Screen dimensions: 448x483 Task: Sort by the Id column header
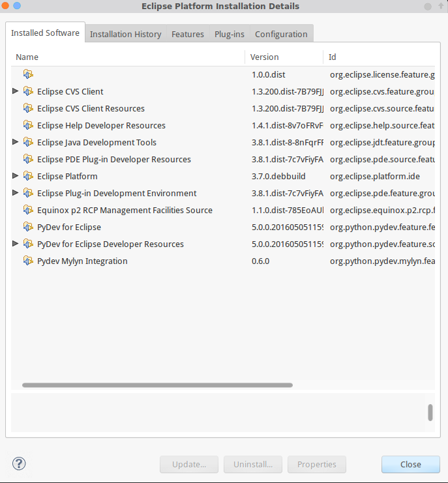[380, 57]
